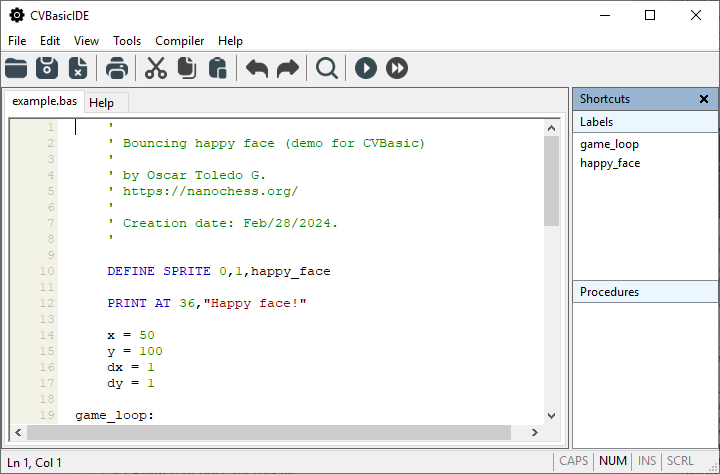Screen dimensions: 720x474
Task: Click the 'x = 50' code line
Action: [x=131, y=335]
